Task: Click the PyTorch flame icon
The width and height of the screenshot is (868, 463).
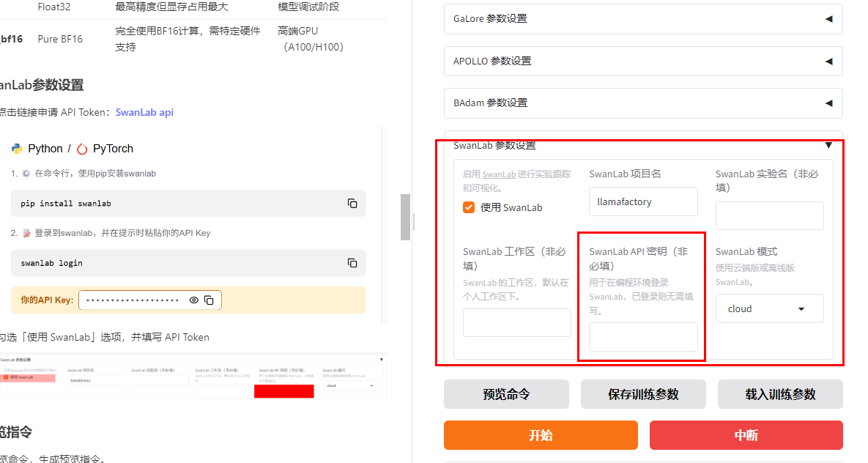Action: tap(82, 149)
